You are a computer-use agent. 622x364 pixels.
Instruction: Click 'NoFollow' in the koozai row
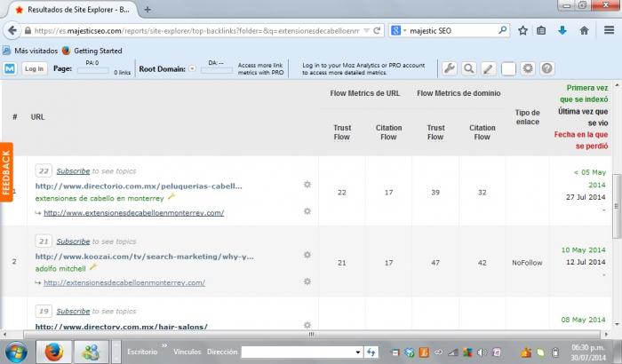[x=527, y=263]
